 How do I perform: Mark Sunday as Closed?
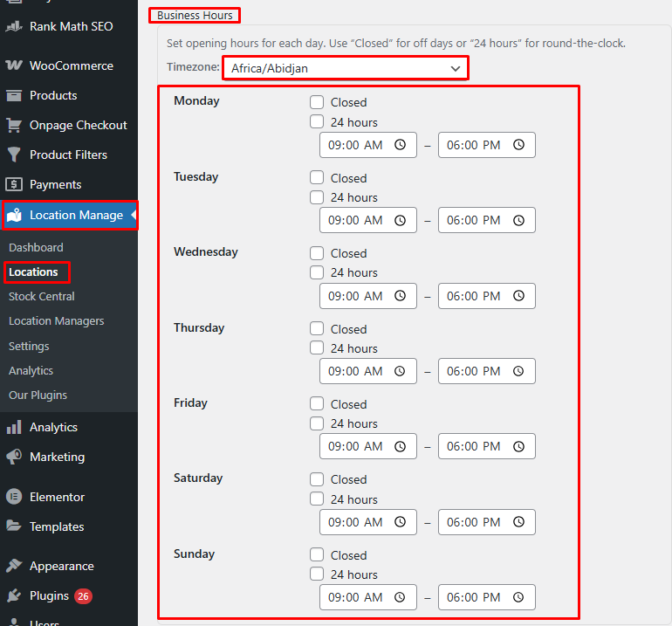pos(317,554)
